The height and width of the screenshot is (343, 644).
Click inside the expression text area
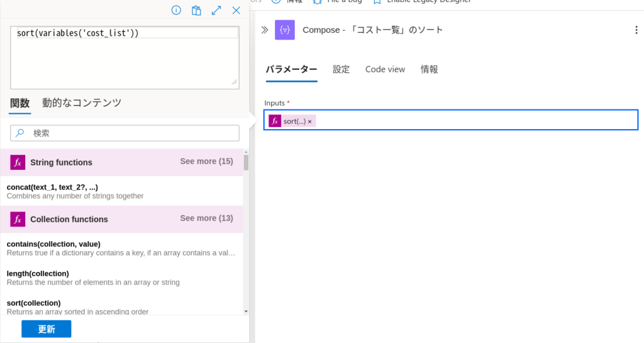coord(125,57)
